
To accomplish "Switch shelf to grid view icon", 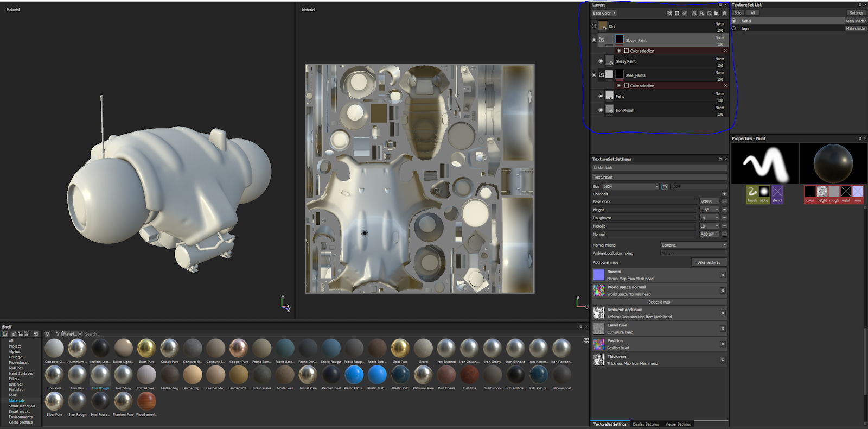I will 586,340.
